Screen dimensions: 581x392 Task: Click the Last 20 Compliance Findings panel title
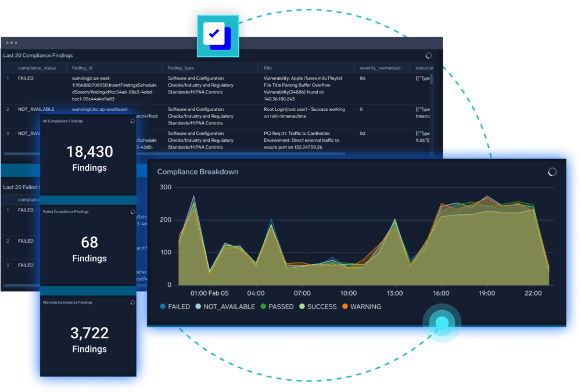pyautogui.click(x=38, y=56)
